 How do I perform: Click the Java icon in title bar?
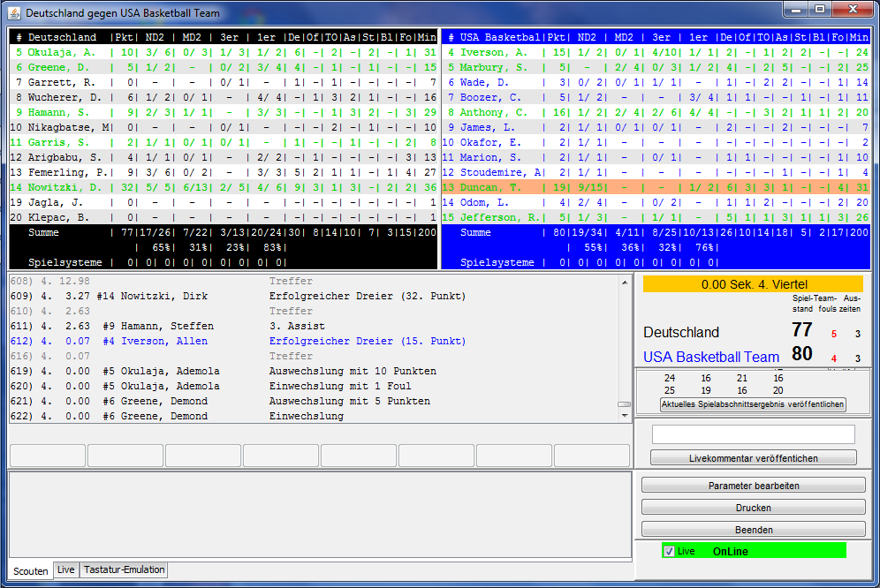pos(14,12)
